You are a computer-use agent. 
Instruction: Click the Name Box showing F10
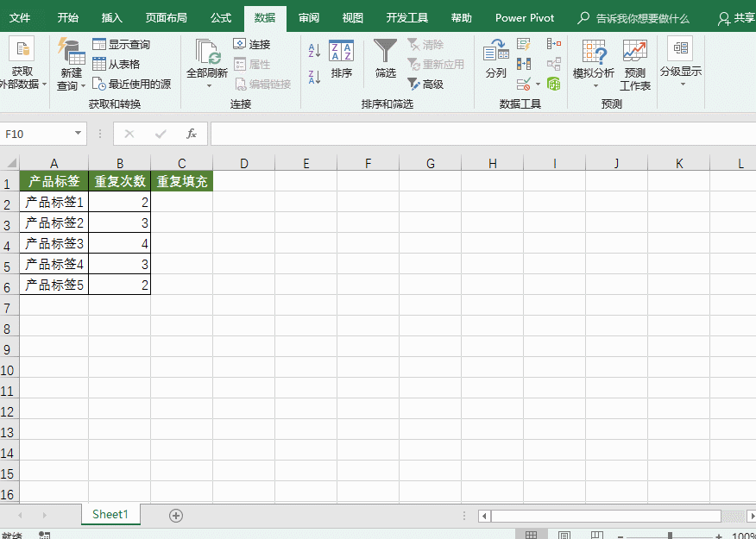(x=36, y=134)
